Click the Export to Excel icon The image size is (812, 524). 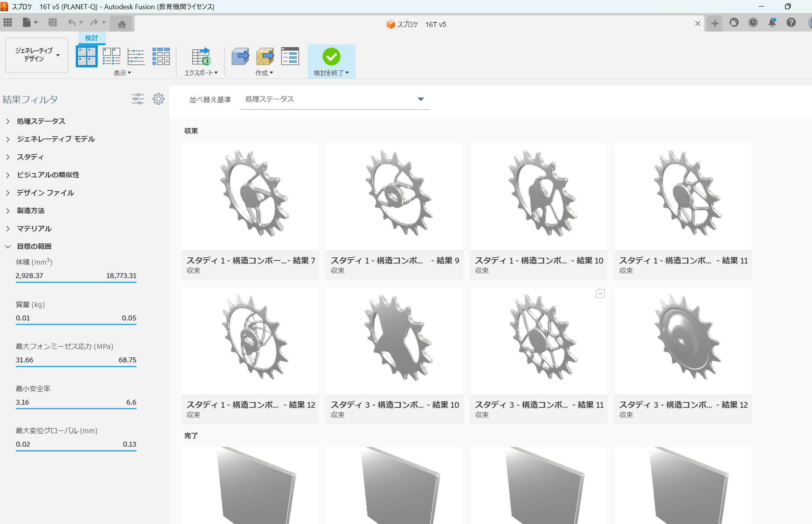click(x=201, y=57)
